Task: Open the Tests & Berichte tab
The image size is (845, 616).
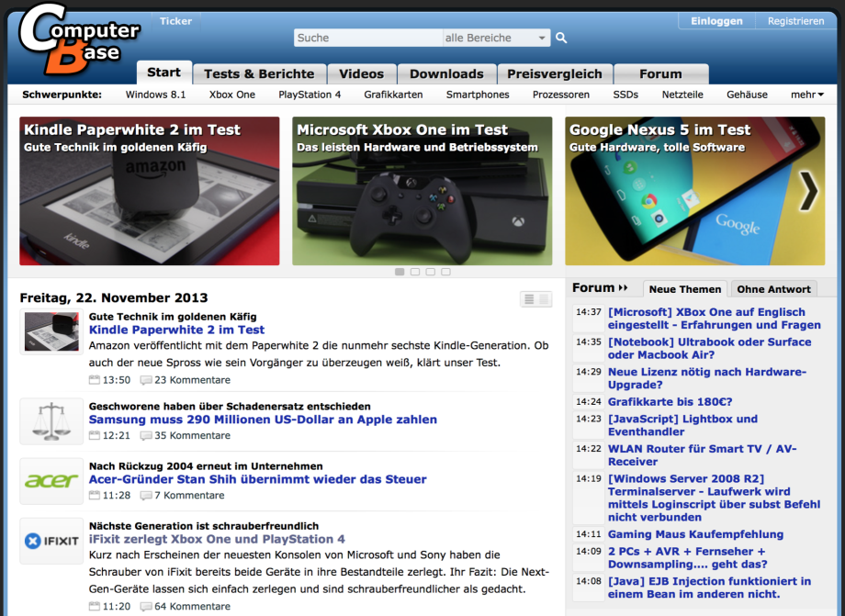Action: tap(259, 73)
